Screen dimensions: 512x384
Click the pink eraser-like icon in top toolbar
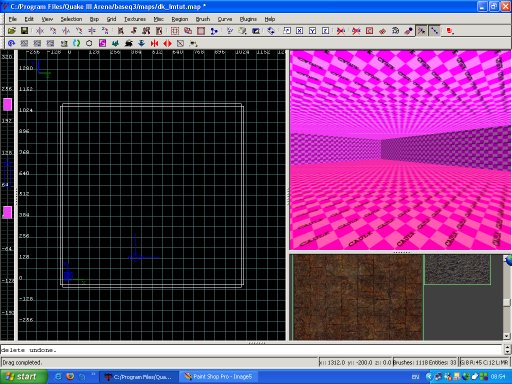(382, 31)
